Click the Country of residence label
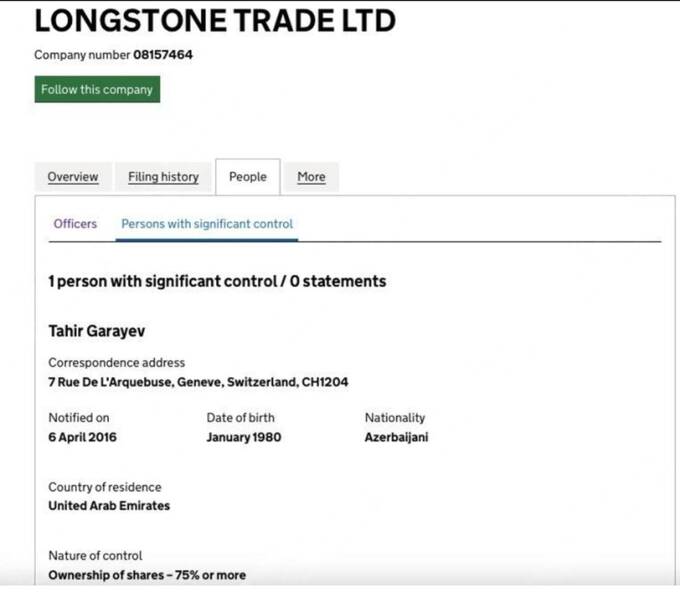Image resolution: width=680 pixels, height=597 pixels. click(x=104, y=487)
